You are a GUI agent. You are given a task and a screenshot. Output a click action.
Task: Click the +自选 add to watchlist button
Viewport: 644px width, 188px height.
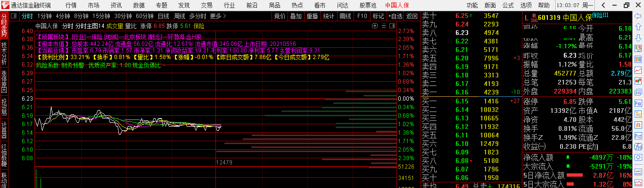(395, 16)
